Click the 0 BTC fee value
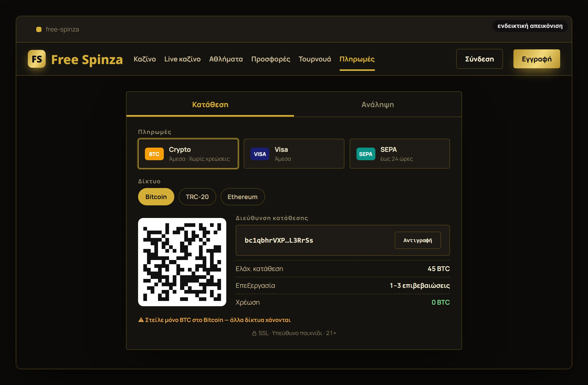This screenshot has height=385, width=588. click(440, 302)
